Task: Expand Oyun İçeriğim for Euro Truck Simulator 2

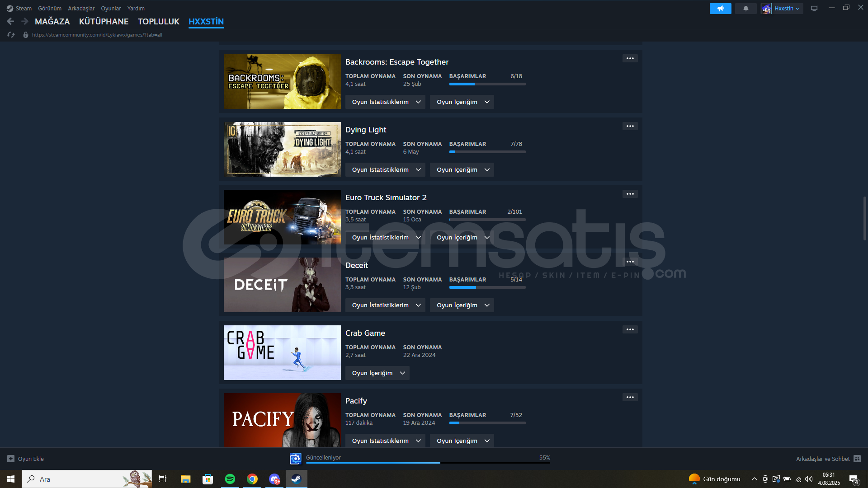Action: click(462, 237)
